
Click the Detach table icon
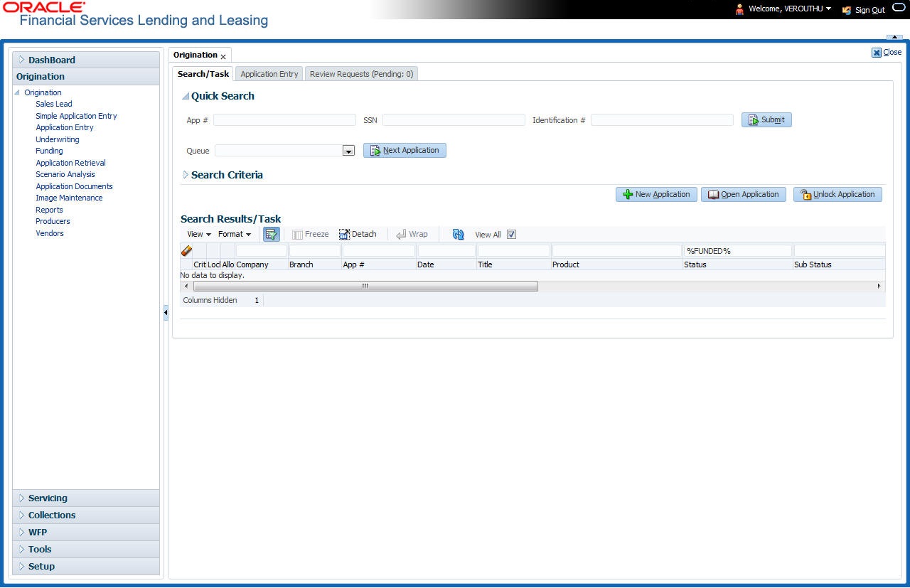(x=344, y=234)
